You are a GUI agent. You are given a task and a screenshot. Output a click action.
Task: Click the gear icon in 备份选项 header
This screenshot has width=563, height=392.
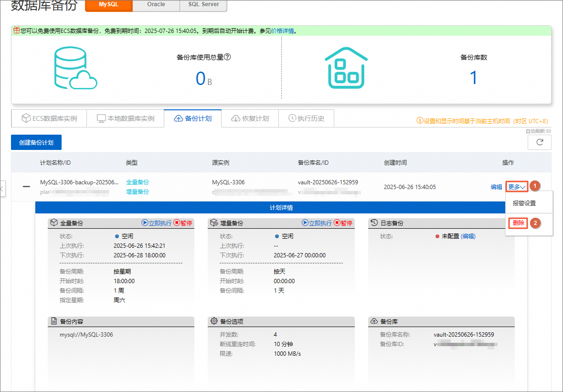tap(214, 321)
